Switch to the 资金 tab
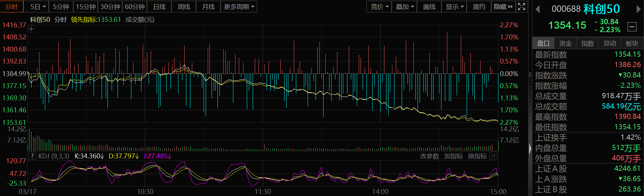This screenshot has height=196, width=644. point(565,43)
